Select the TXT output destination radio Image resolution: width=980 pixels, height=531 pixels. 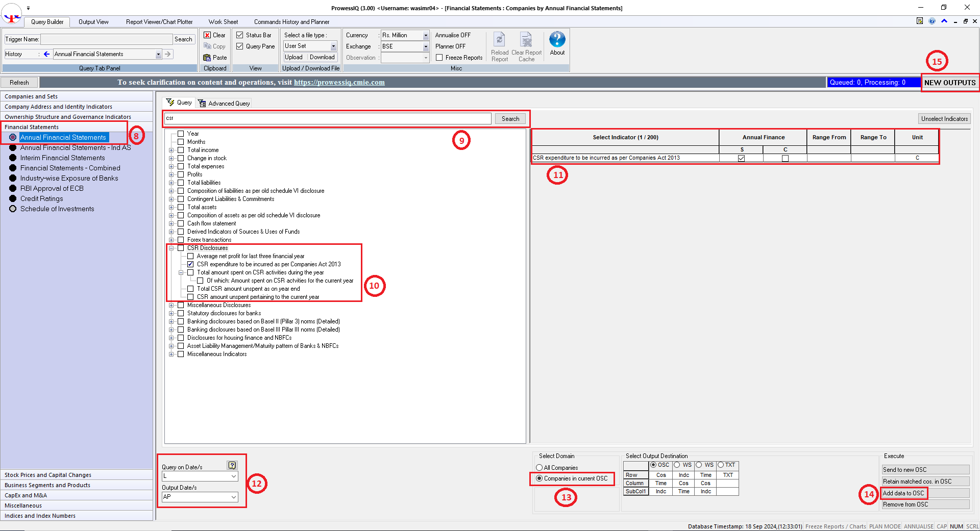[x=721, y=465]
